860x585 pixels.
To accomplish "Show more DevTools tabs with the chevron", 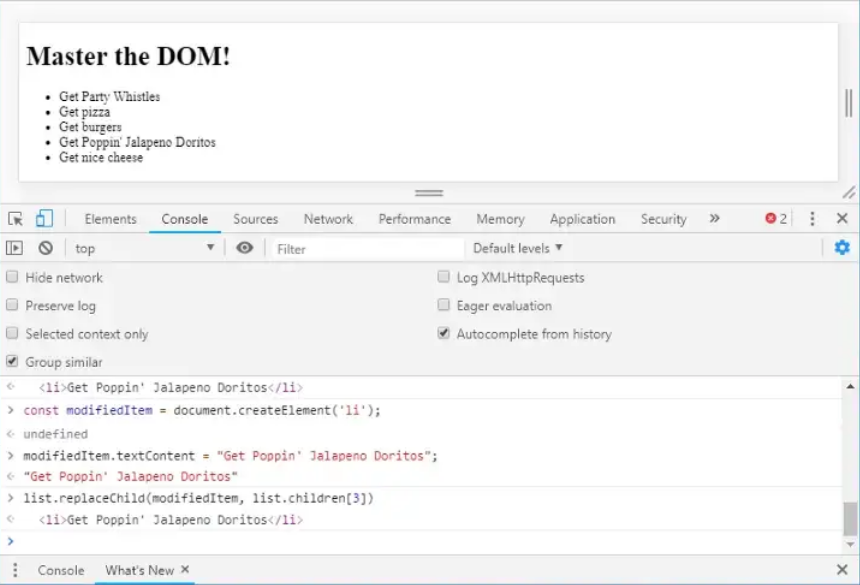I will click(714, 218).
